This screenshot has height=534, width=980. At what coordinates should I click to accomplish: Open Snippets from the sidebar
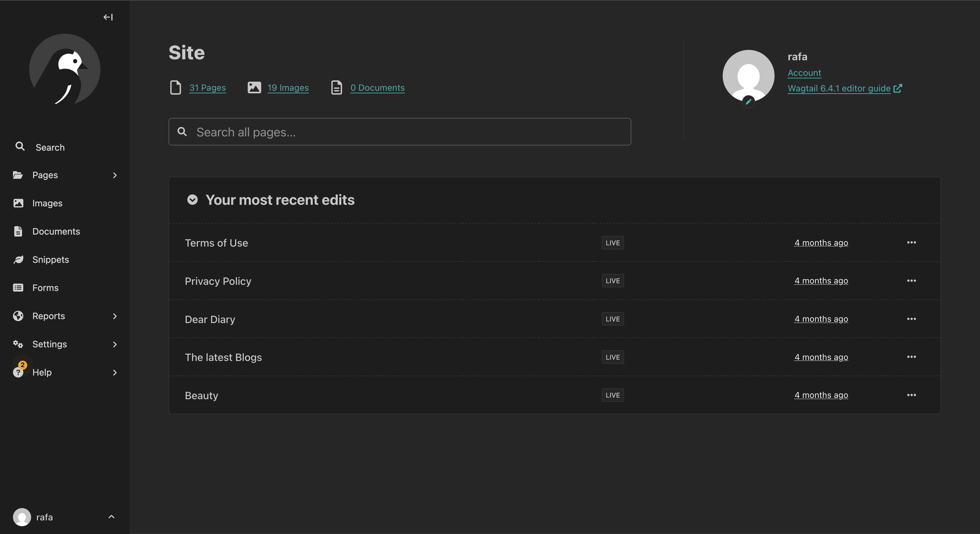(x=51, y=260)
